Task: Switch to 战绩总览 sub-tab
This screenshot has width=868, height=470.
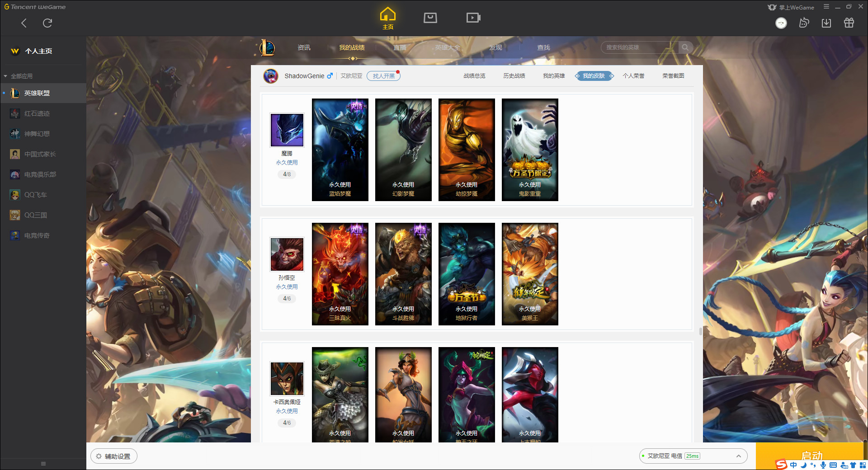Action: [x=474, y=76]
